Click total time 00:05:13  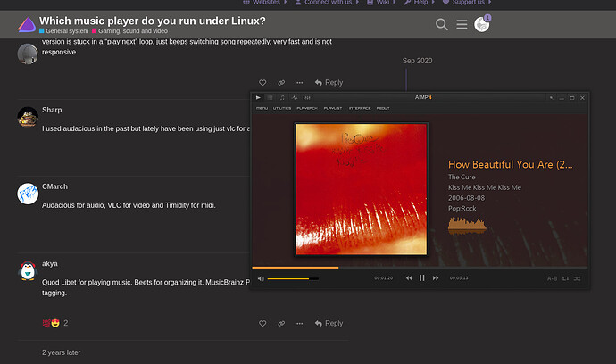(459, 278)
